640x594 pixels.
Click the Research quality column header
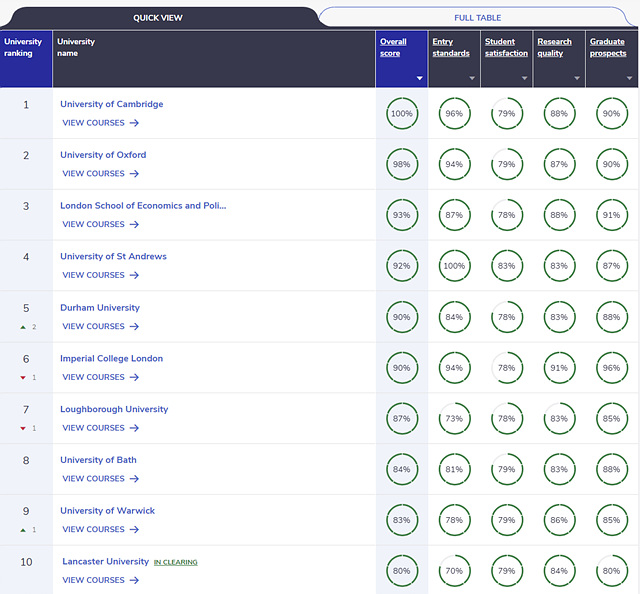555,47
